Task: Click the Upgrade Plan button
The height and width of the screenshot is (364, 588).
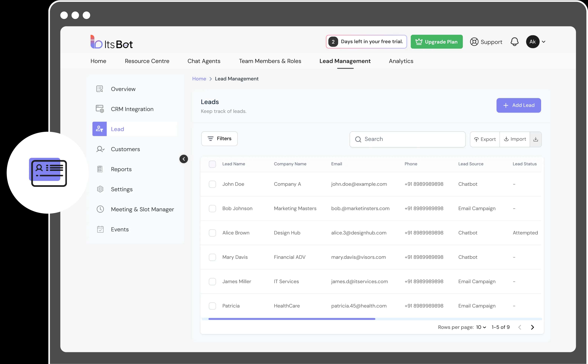Action: point(436,42)
